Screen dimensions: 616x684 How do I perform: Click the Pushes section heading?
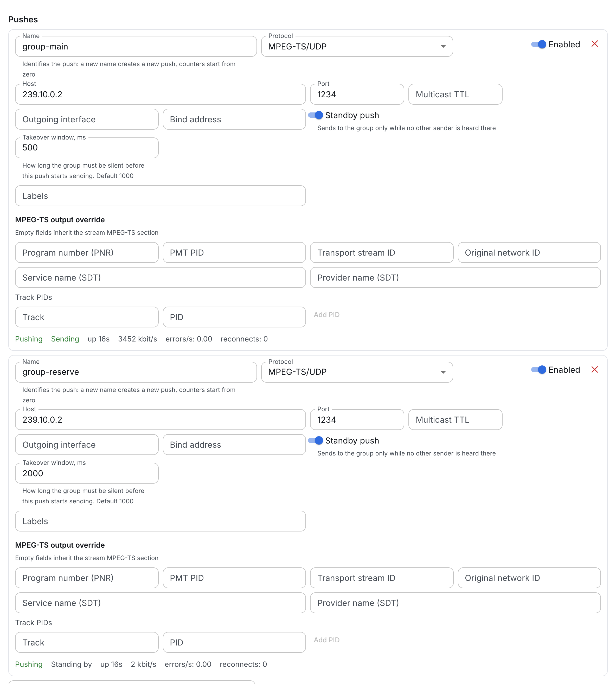23,19
